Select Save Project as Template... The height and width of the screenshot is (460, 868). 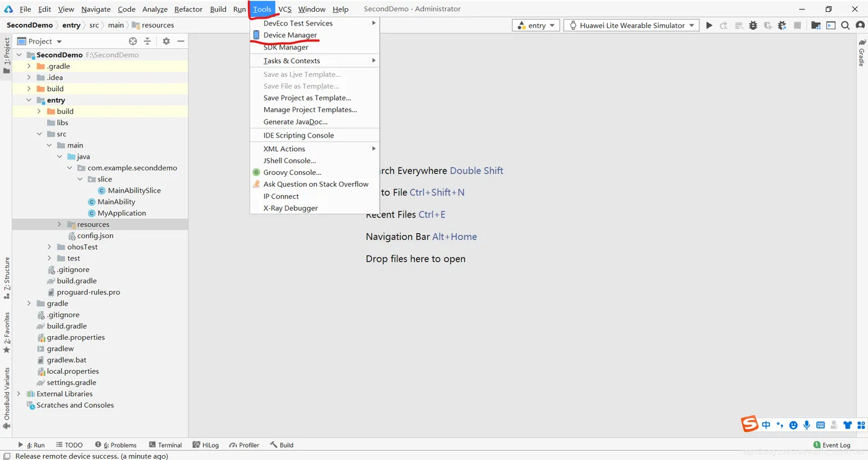click(x=314, y=98)
